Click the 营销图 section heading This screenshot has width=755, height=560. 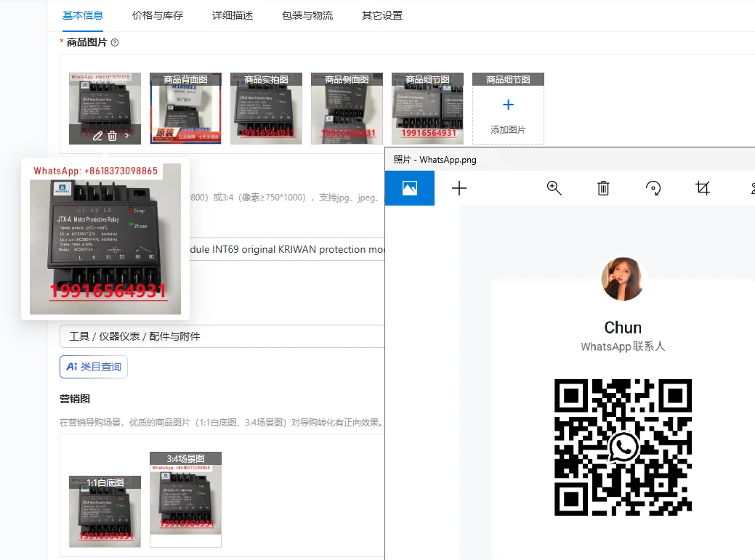75,399
